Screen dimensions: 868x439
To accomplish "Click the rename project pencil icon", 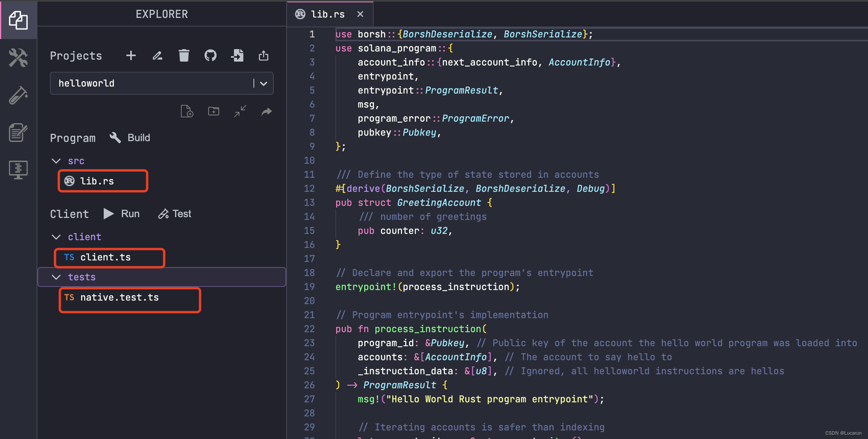I will 158,56.
